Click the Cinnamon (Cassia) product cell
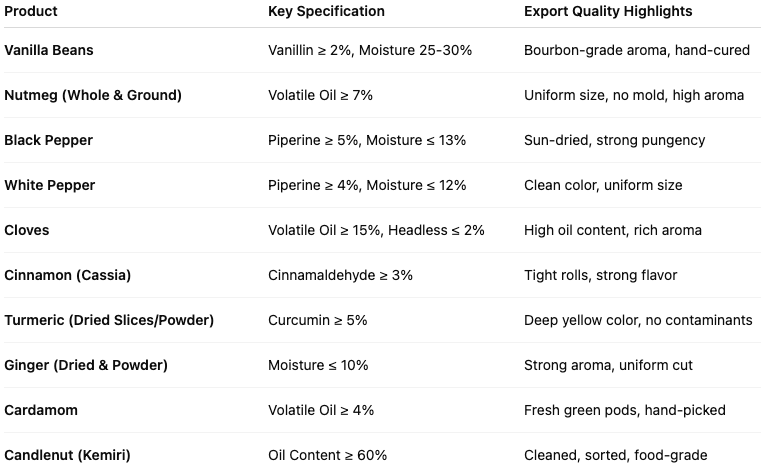This screenshot has width=761, height=471. point(68,275)
